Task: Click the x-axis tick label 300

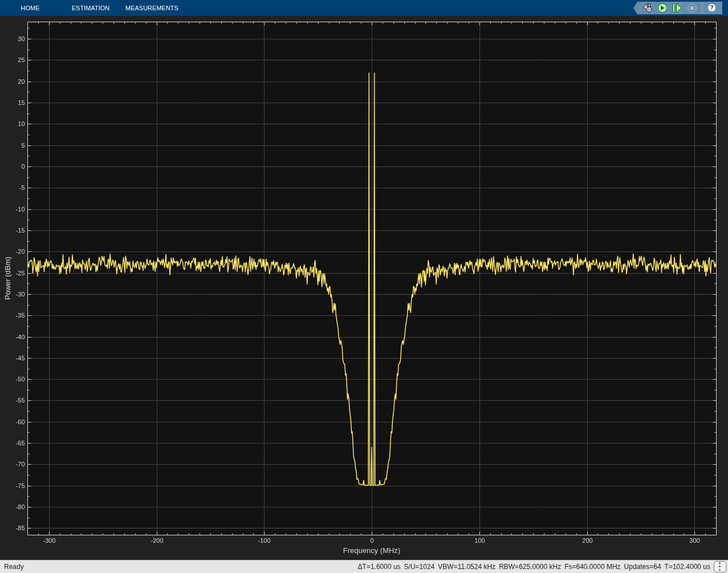Action: tap(694, 541)
